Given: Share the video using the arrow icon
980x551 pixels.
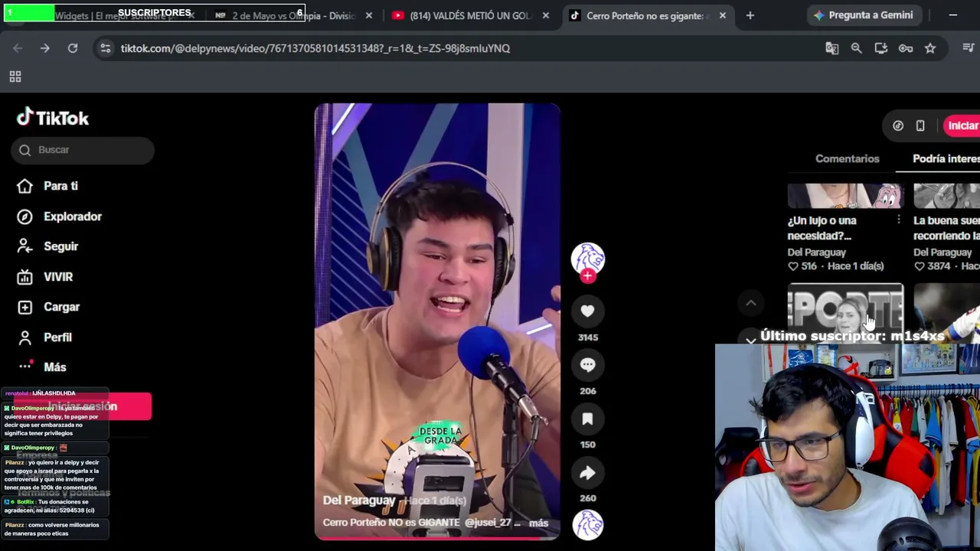Looking at the screenshot, I should point(587,473).
